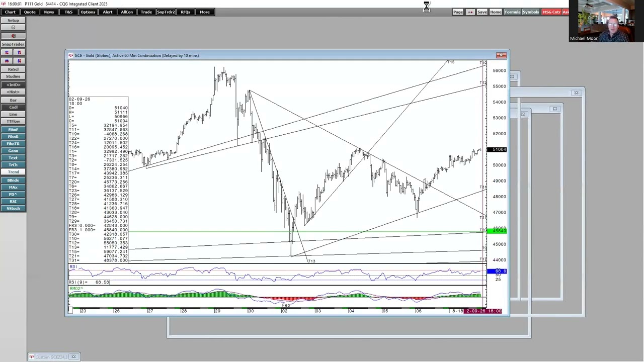Close the Custom GCEZ24 minimized window
Viewport: 644px width, 362px height.
(x=73, y=357)
